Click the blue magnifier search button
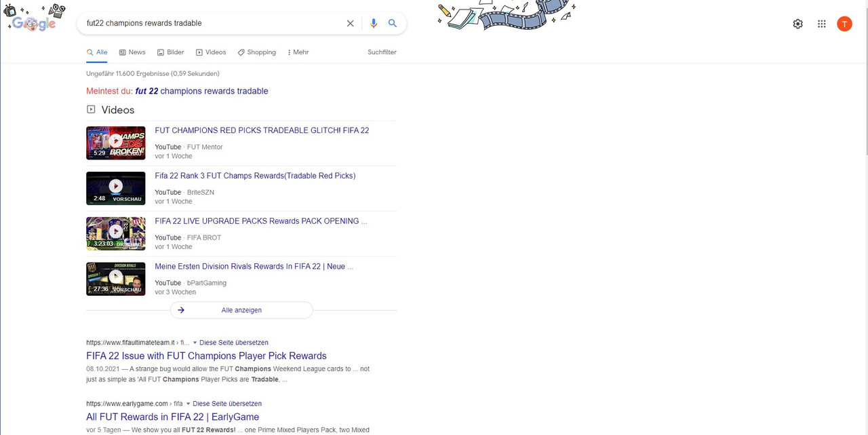The height and width of the screenshot is (435, 868). tap(393, 23)
